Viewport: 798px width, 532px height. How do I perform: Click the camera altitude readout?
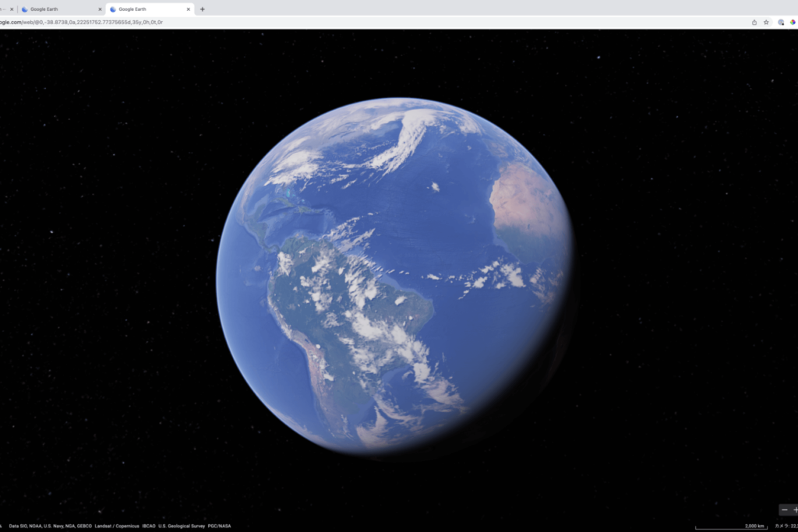[785, 527]
